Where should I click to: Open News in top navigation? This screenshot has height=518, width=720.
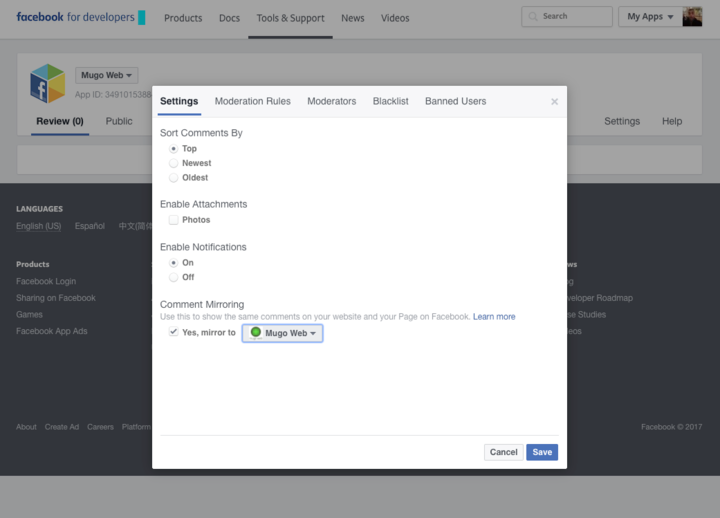(x=353, y=18)
